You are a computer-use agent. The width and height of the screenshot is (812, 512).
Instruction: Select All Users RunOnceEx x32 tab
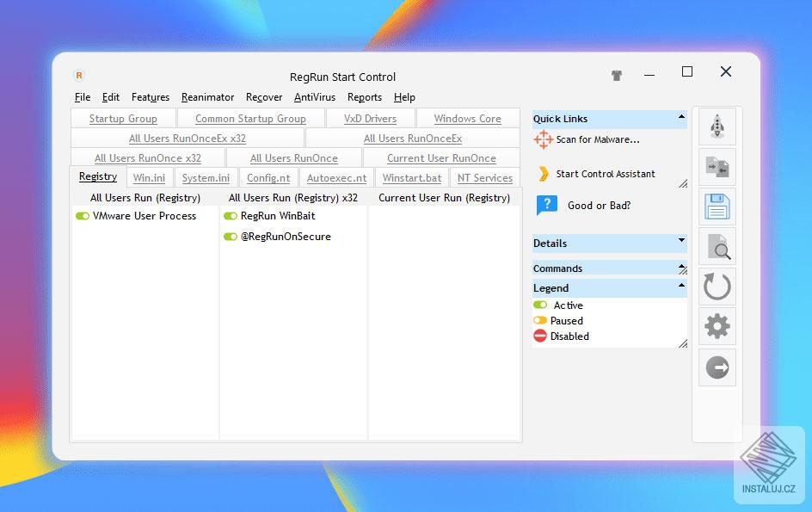188,139
